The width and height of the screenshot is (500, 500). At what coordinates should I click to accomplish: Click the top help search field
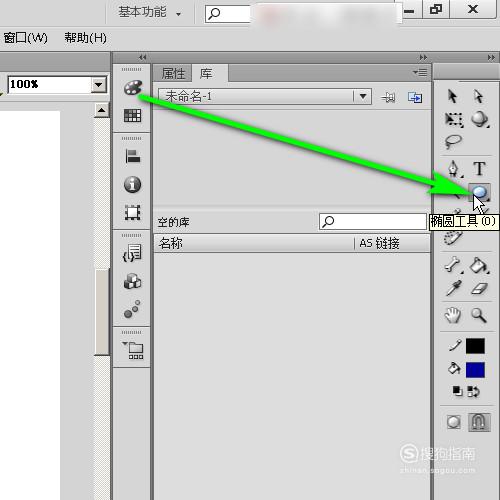point(228,14)
